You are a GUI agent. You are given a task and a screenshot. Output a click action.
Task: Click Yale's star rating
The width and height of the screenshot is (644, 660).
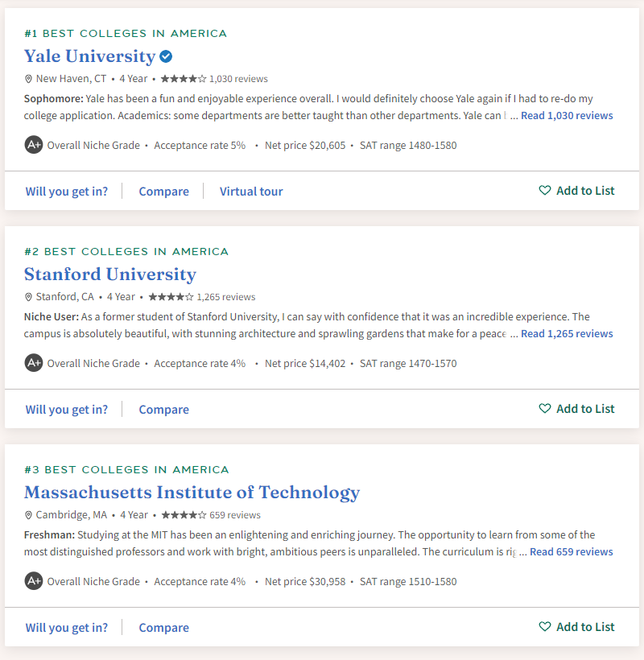pos(184,79)
